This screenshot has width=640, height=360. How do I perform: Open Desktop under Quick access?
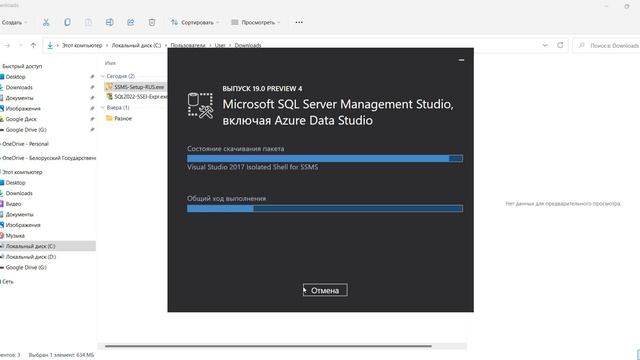[16, 77]
